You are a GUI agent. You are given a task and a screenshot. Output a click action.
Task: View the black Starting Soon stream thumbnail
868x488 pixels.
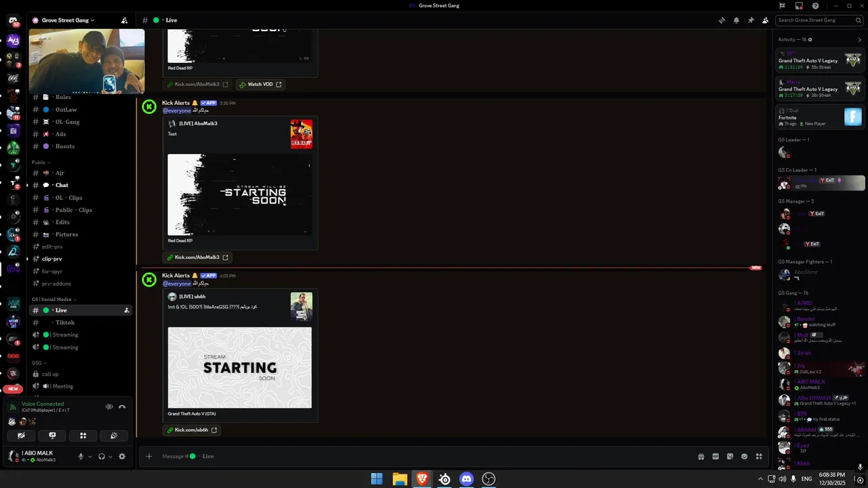240,195
